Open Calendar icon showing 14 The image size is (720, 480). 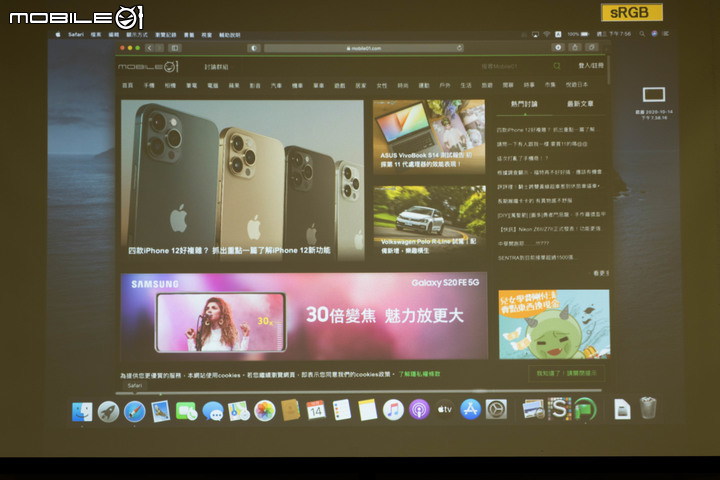(x=316, y=410)
